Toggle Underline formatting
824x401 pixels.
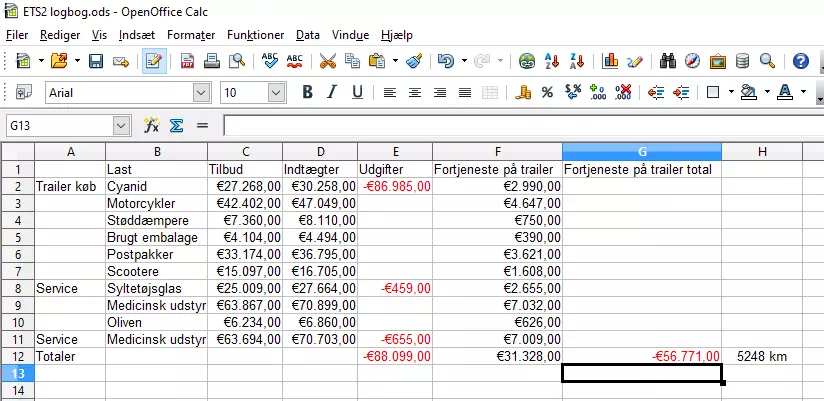coord(357,92)
